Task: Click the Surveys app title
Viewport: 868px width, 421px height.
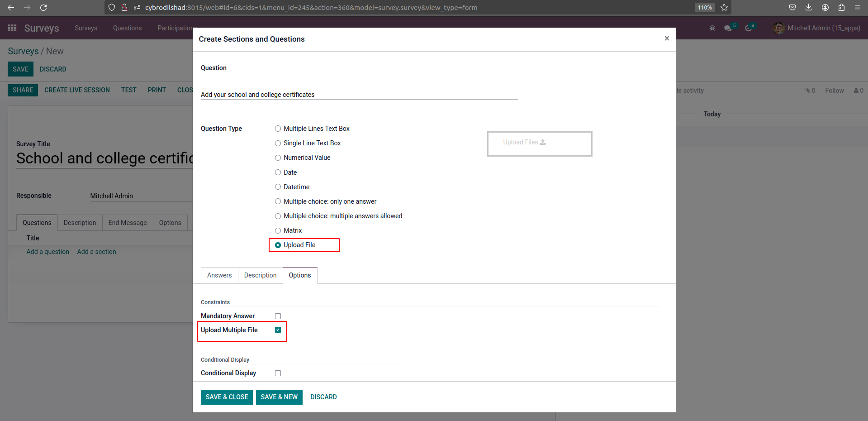Action: point(42,28)
